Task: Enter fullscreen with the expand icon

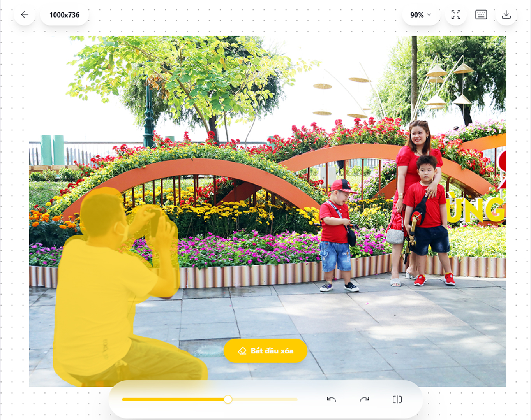Action: tap(456, 15)
